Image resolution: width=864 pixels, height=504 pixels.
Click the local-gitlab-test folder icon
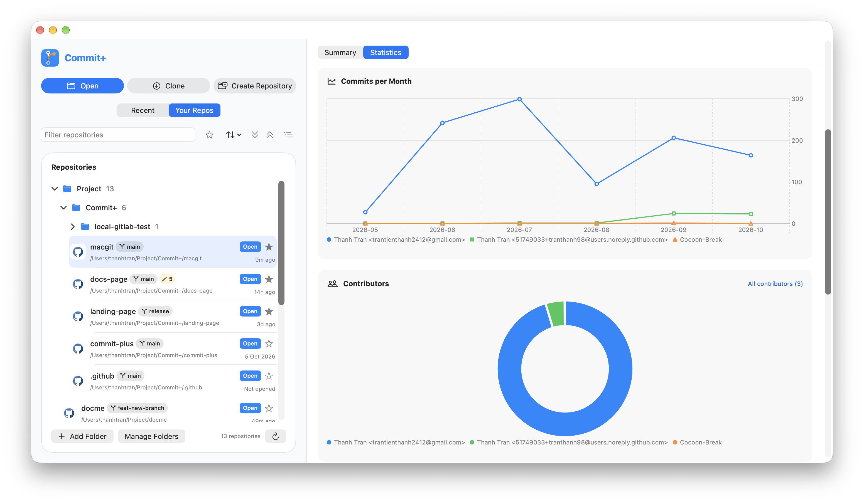[x=85, y=226]
